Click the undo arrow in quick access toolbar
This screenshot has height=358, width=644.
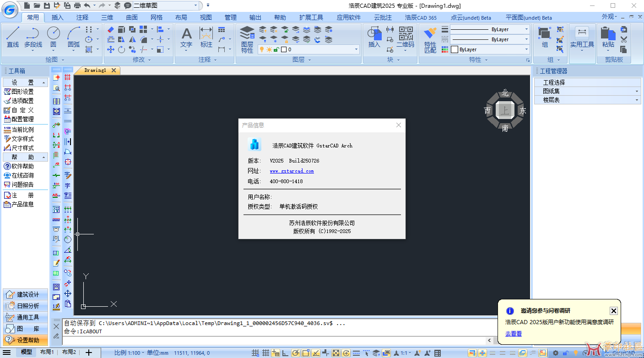tap(87, 5)
